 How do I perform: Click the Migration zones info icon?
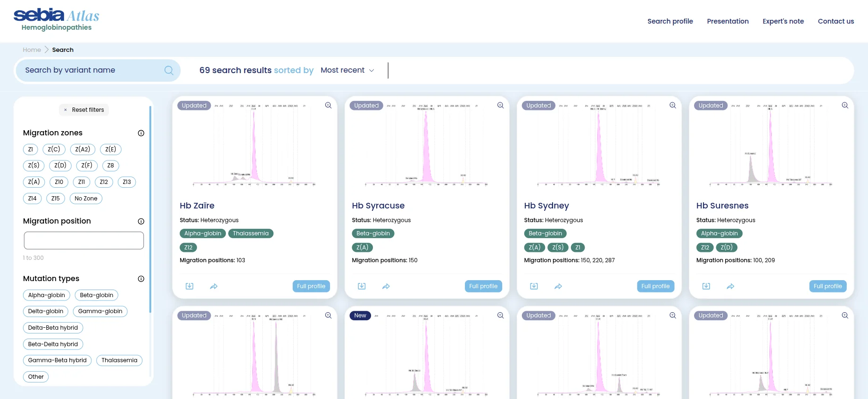coord(141,133)
